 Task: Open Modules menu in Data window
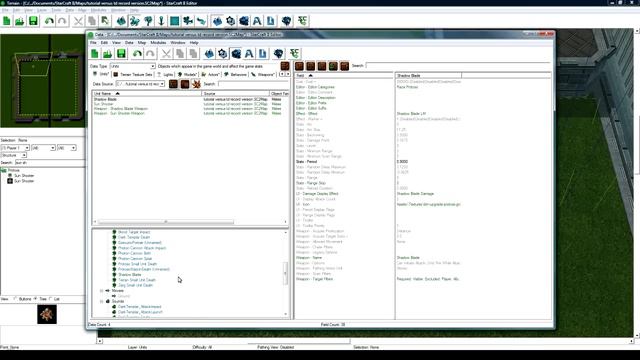158,42
